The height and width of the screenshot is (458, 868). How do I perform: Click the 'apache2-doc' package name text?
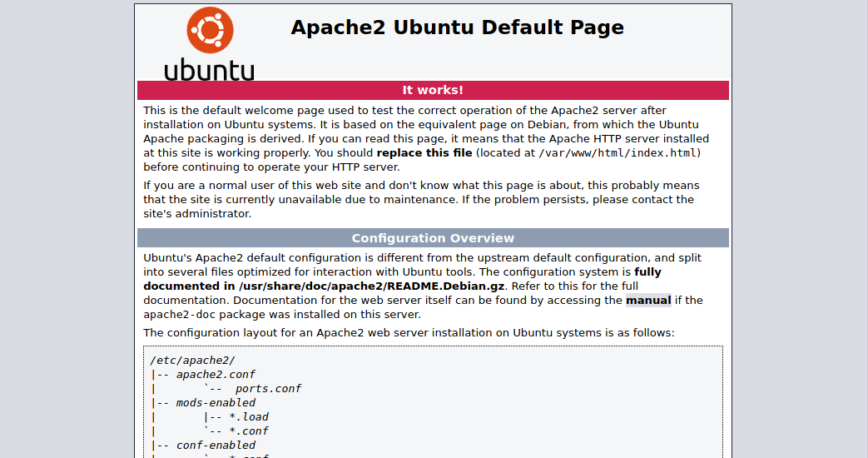pyautogui.click(x=180, y=315)
